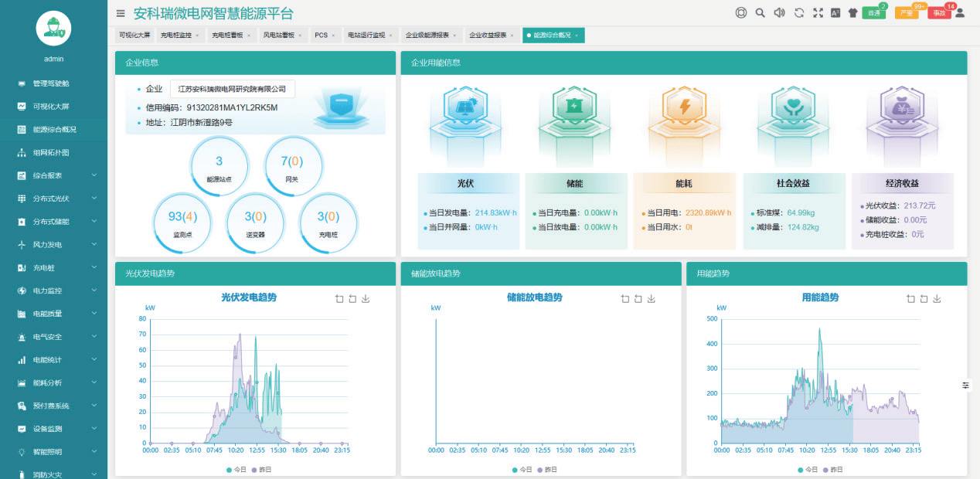The image size is (980, 479).
Task: Click the zoom-area icon on 用能趋势 chart
Action: click(910, 298)
